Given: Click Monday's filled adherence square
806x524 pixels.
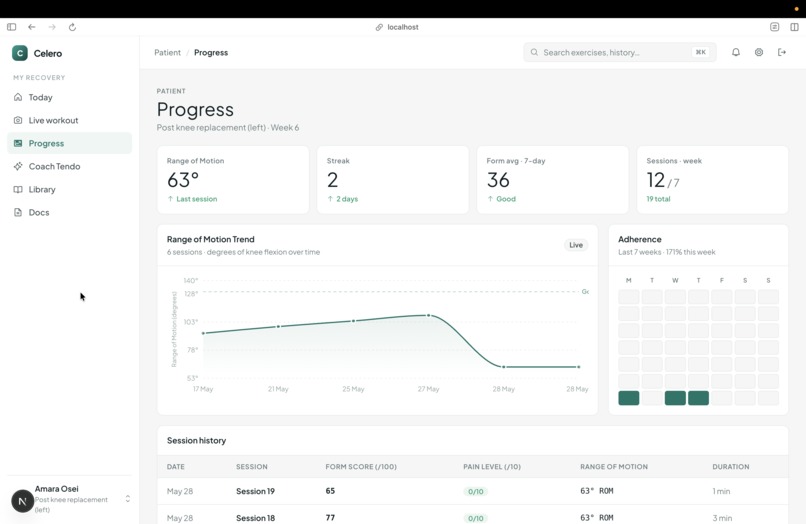Looking at the screenshot, I should pos(629,398).
